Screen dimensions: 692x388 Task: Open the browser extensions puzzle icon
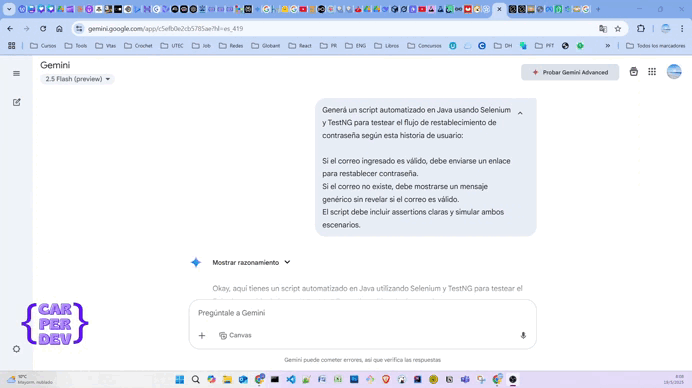[x=641, y=29]
